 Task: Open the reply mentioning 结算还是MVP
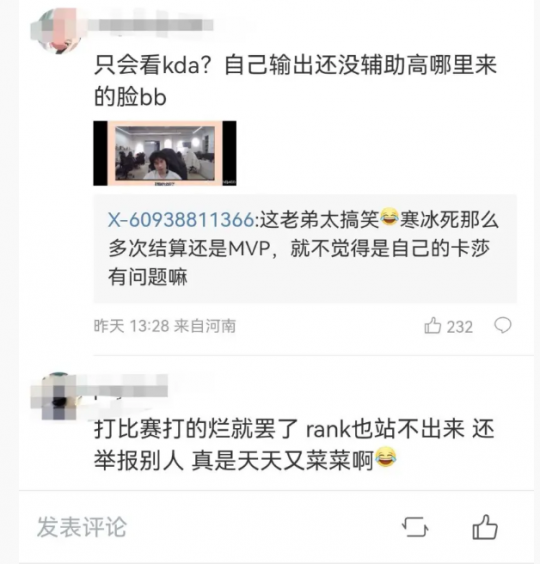pos(305,249)
